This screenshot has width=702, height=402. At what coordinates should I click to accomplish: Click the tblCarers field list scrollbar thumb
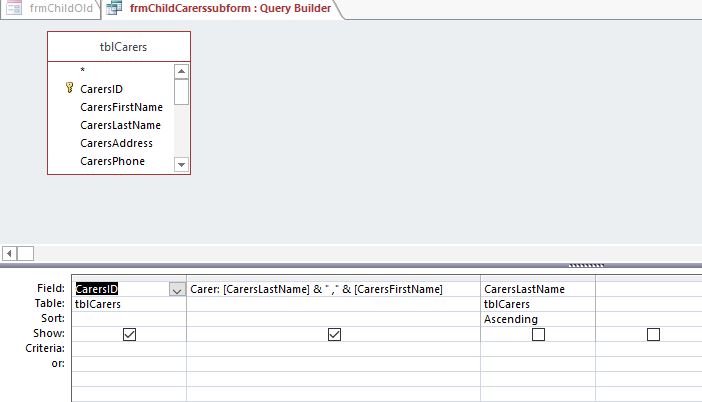tap(181, 92)
